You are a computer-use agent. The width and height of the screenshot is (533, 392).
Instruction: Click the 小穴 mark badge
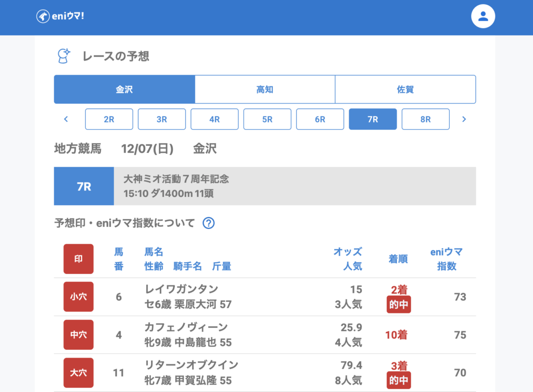tap(79, 297)
